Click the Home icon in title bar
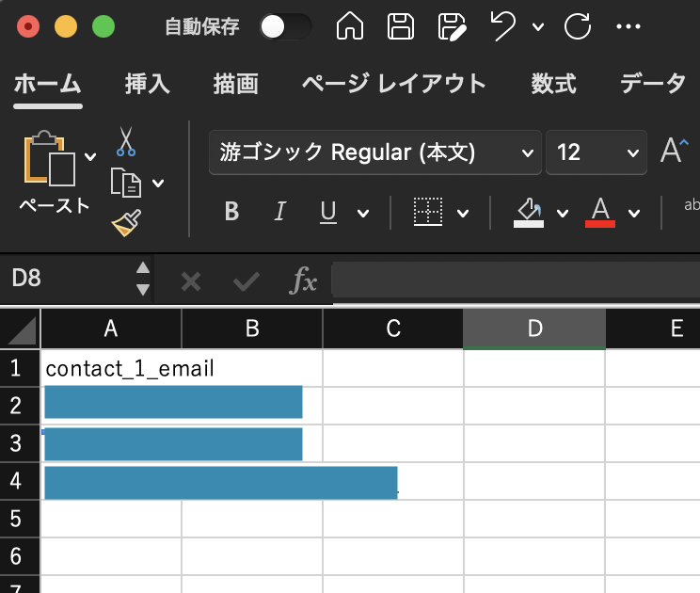The width and height of the screenshot is (700, 593). tap(350, 26)
